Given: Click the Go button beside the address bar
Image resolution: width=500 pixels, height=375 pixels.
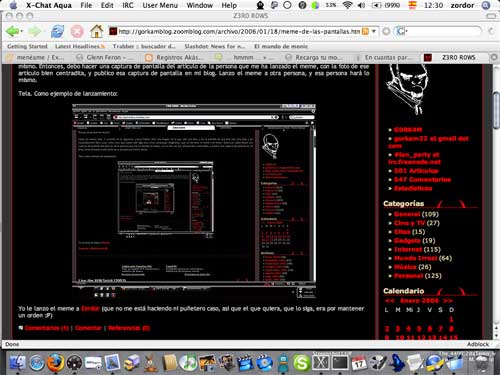Looking at the screenshot, I should [386, 31].
